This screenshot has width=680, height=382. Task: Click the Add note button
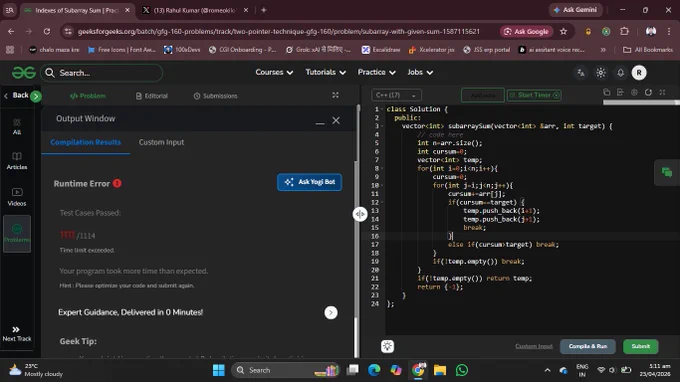[483, 95]
